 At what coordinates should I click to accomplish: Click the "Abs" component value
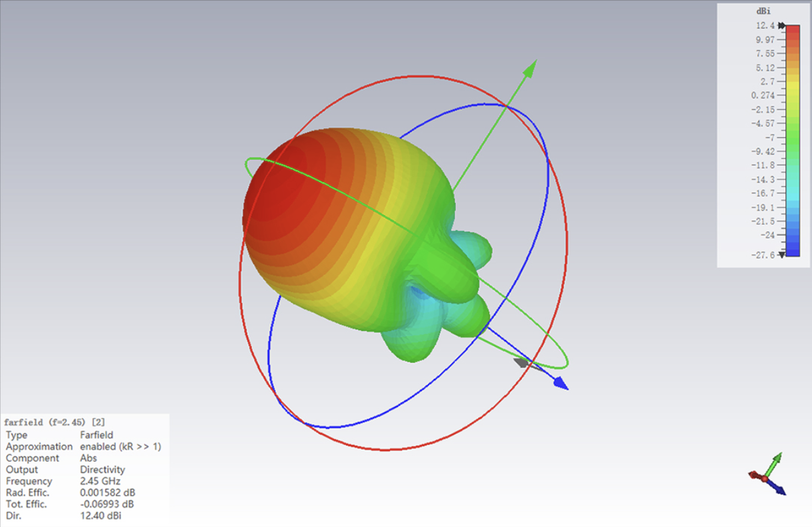pos(88,458)
